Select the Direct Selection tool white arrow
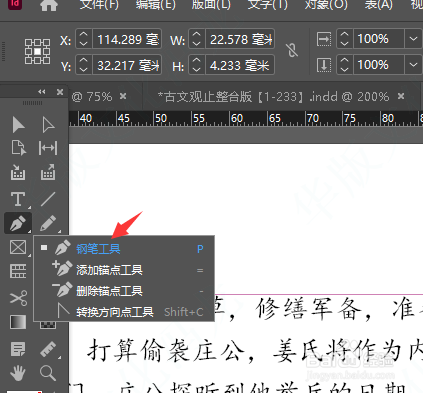Screen dimensions: 423x393 click(48, 125)
